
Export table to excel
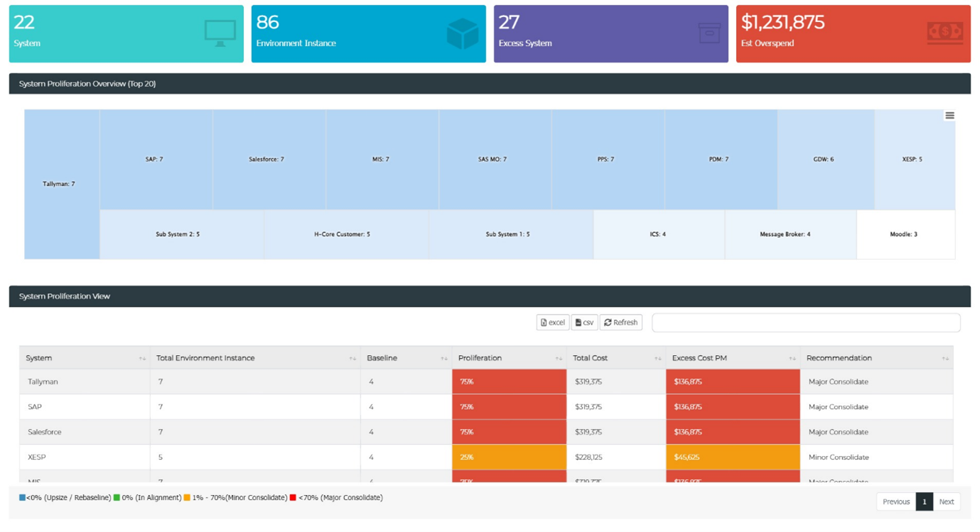pyautogui.click(x=552, y=322)
